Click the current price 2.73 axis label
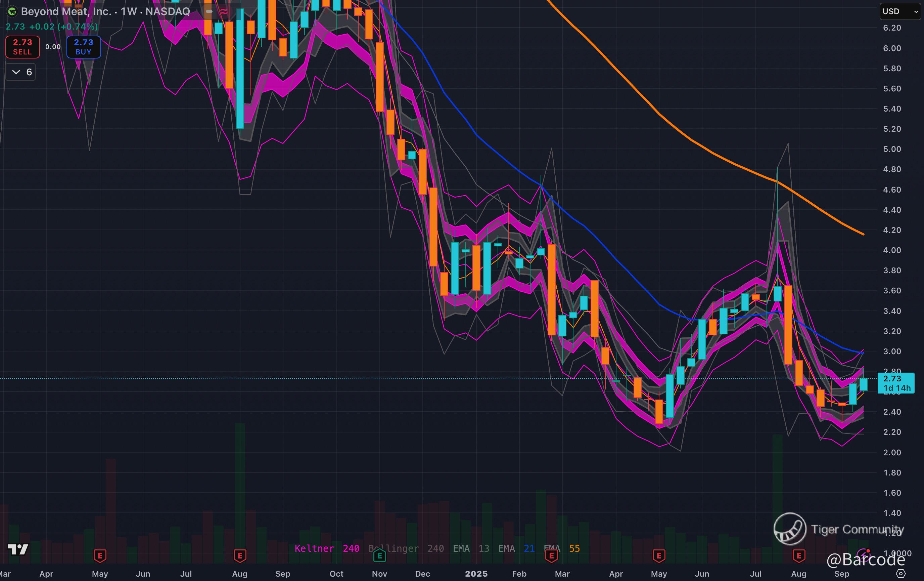The image size is (924, 581). (895, 383)
